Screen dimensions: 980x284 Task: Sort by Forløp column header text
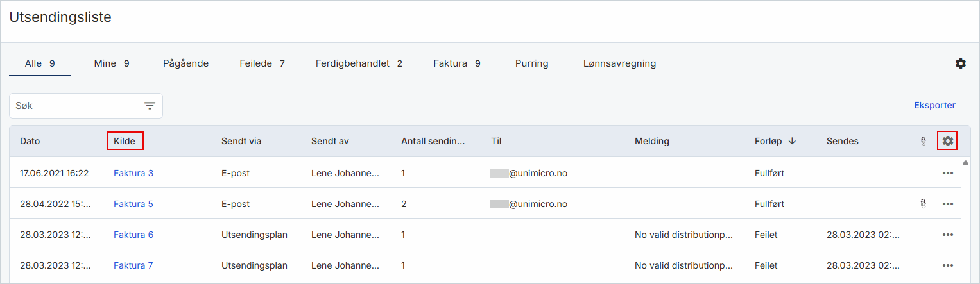click(768, 141)
